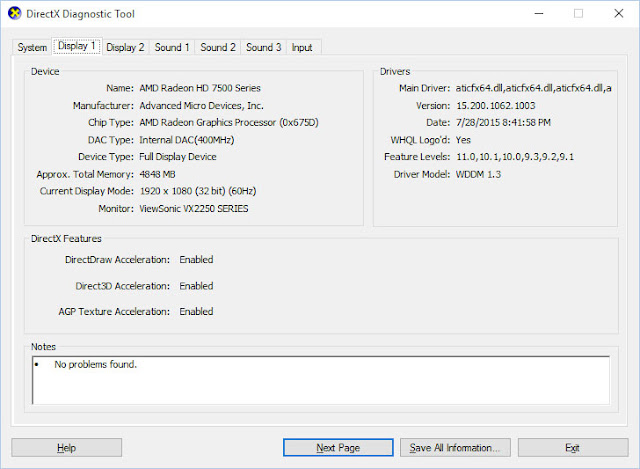
Task: Click Direct3D Acceleration 'Enabled' value
Action: [x=196, y=286]
